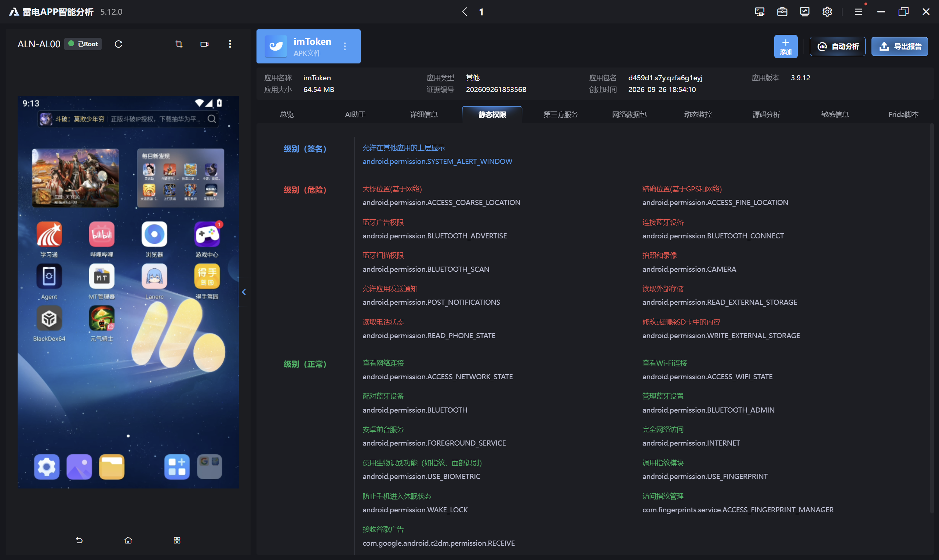The height and width of the screenshot is (560, 939).
Task: Open the 详细信息 tab
Action: (423, 114)
